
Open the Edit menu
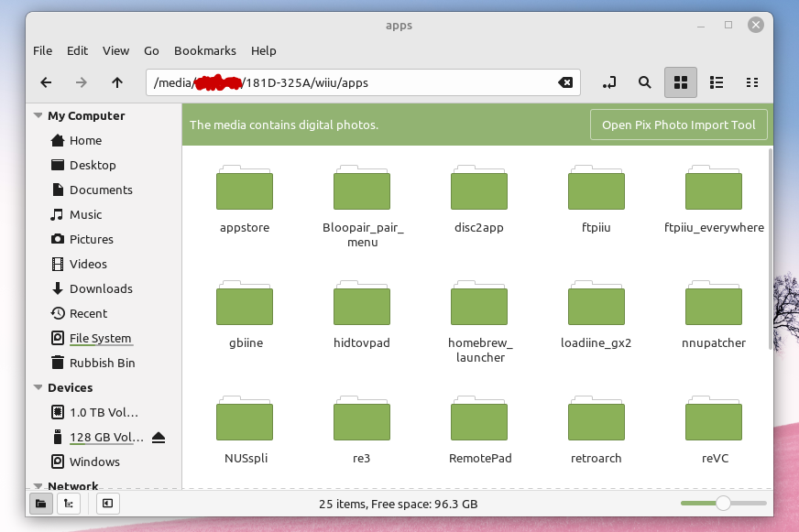(78, 51)
